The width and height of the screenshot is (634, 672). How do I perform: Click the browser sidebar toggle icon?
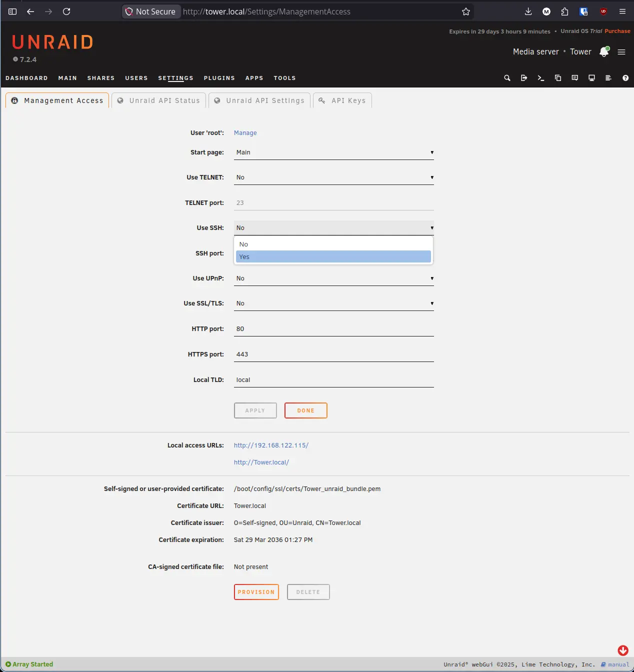click(x=12, y=11)
